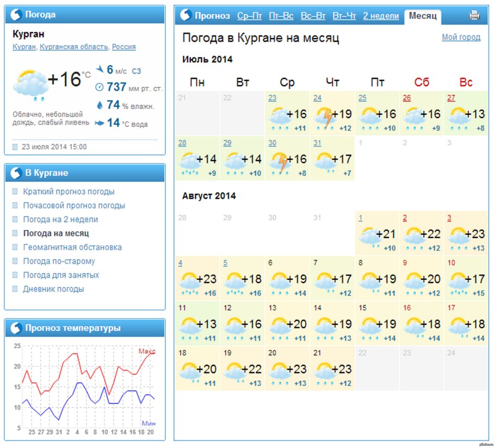
Task: Switch to the Месяц tab
Action: tap(423, 16)
